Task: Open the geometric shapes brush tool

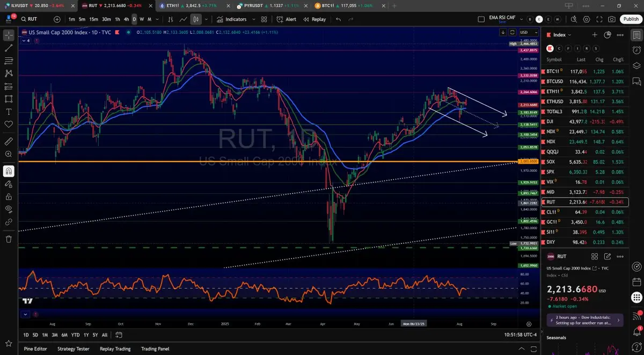Action: tap(9, 99)
